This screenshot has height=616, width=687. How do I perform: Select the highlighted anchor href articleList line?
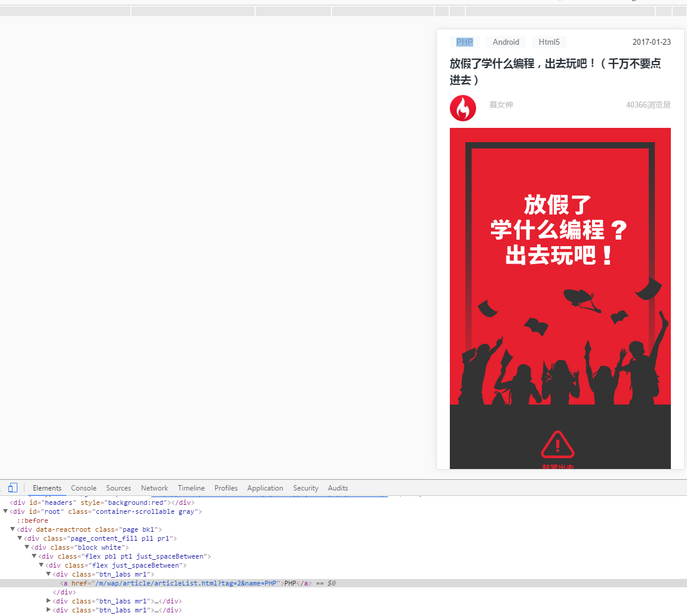click(x=343, y=583)
